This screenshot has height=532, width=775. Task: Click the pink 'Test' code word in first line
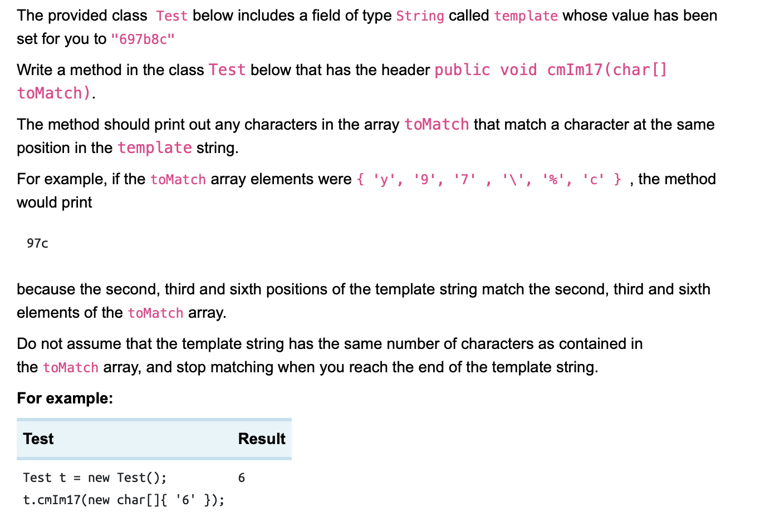[171, 16]
